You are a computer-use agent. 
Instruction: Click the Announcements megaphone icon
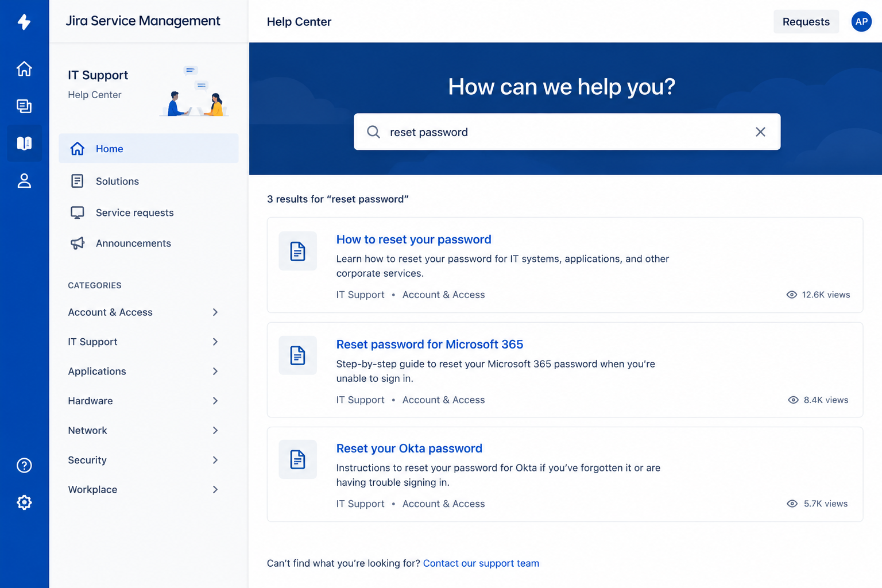pyautogui.click(x=78, y=243)
